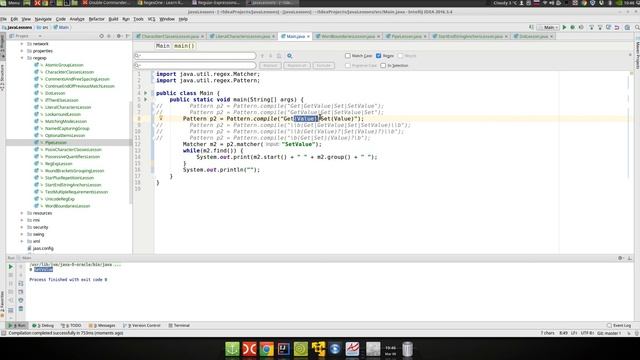Expand the security folder in project tree
The image size is (640, 360).
pos(22,227)
